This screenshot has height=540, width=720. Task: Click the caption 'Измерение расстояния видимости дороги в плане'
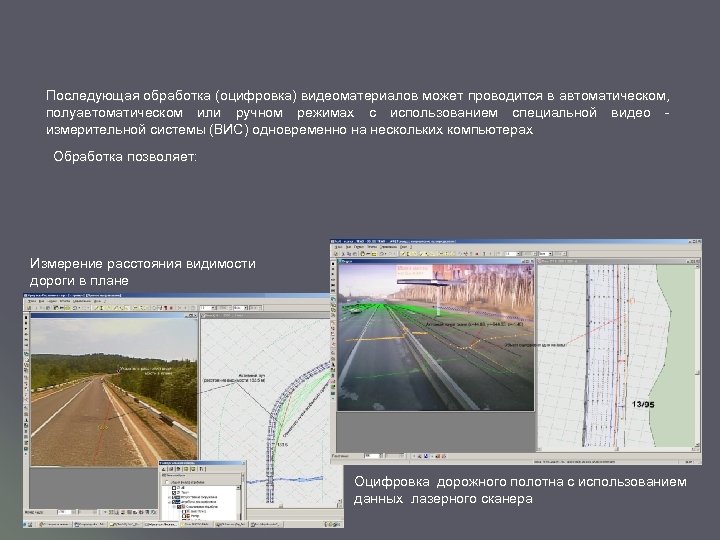point(143,272)
